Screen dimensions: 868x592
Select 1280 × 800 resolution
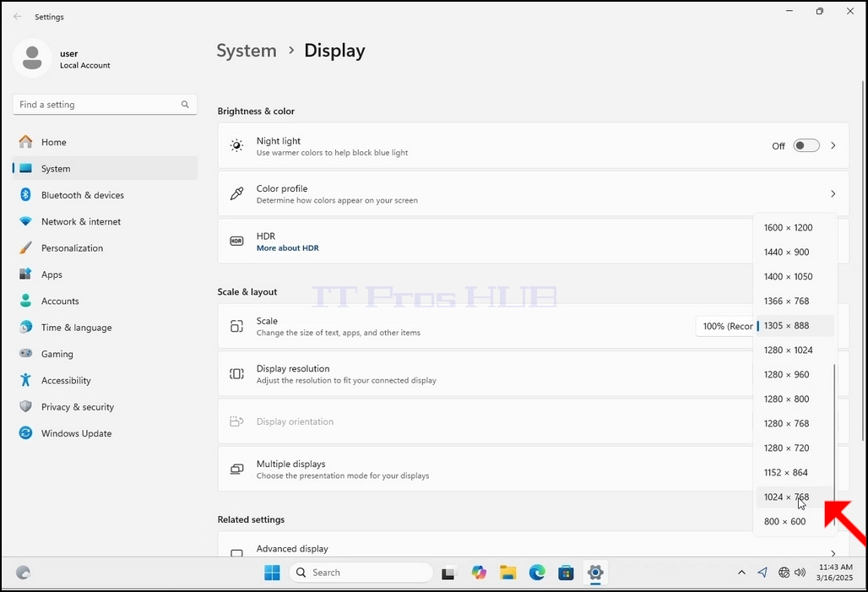(x=795, y=399)
